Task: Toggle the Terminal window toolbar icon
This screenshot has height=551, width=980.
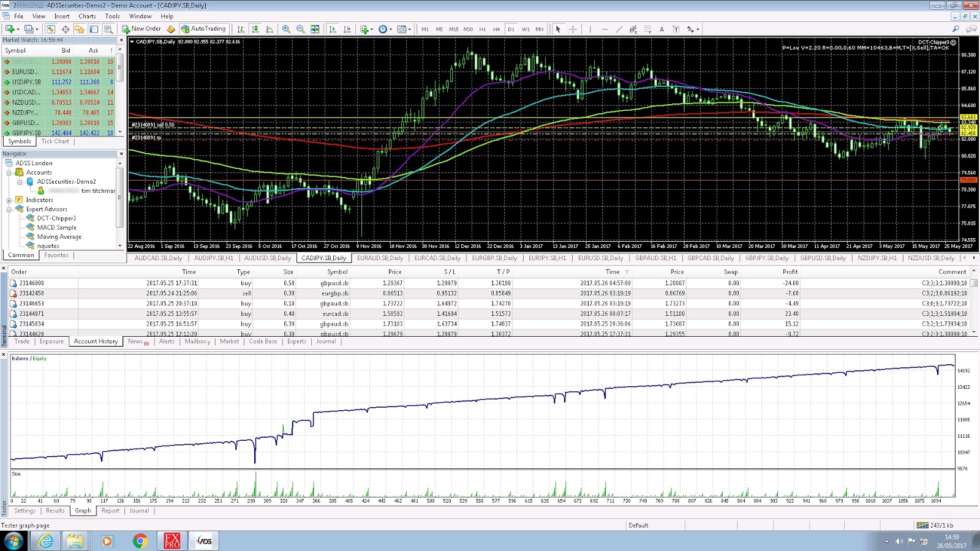Action: click(x=94, y=29)
